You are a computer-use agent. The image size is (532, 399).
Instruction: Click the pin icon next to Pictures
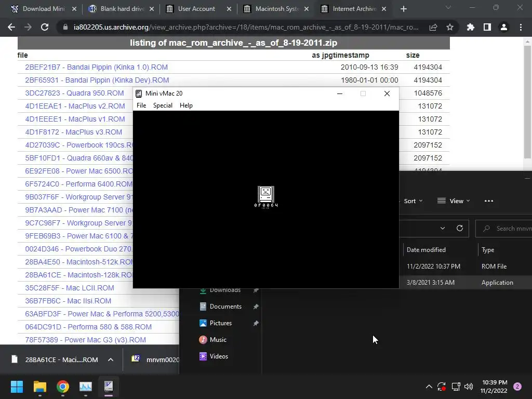click(256, 323)
